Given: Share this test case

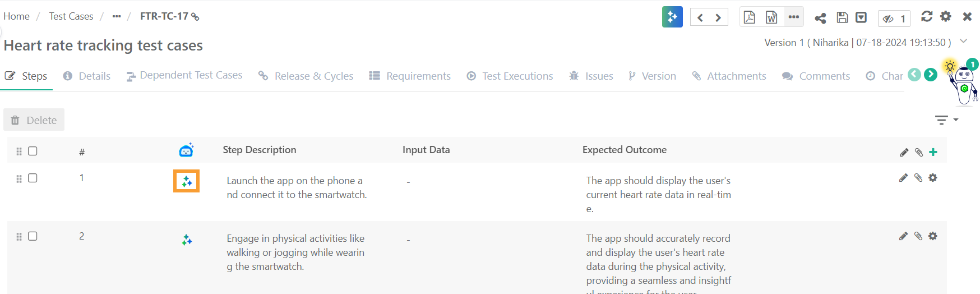Looking at the screenshot, I should [x=820, y=18].
